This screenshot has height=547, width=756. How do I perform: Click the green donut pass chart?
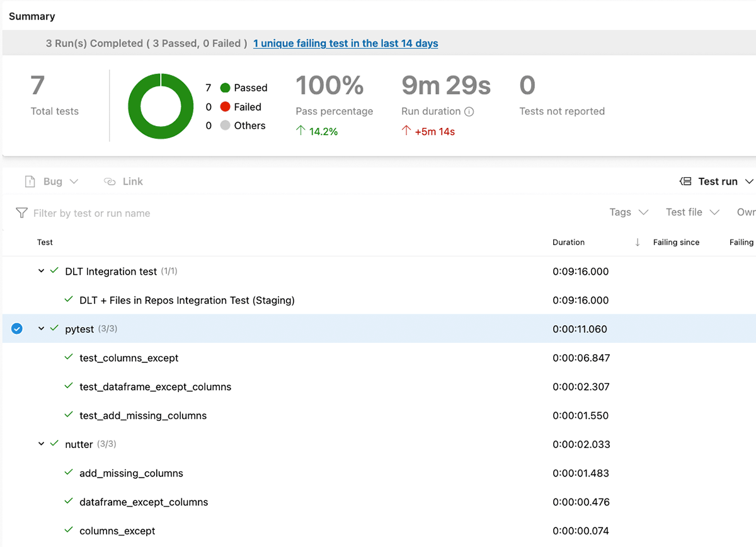click(x=161, y=107)
